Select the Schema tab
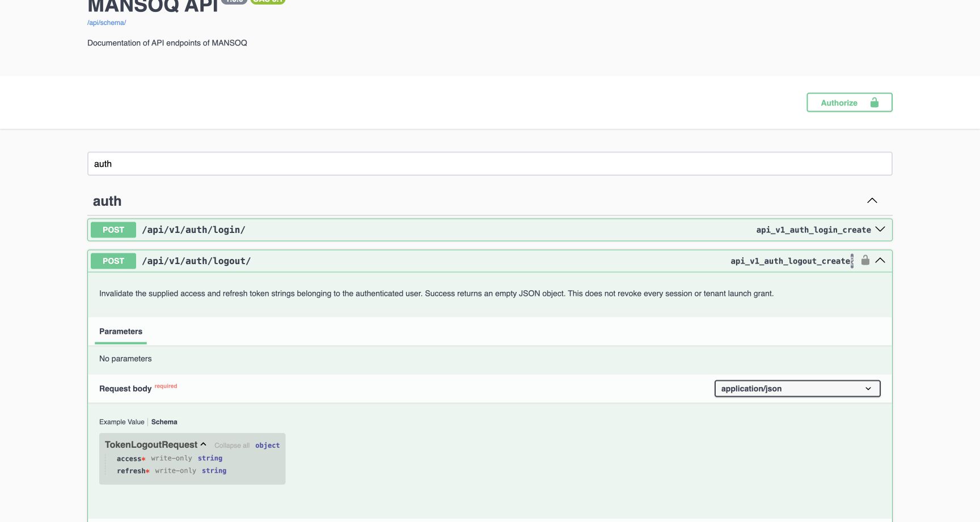This screenshot has height=522, width=980. (x=164, y=422)
